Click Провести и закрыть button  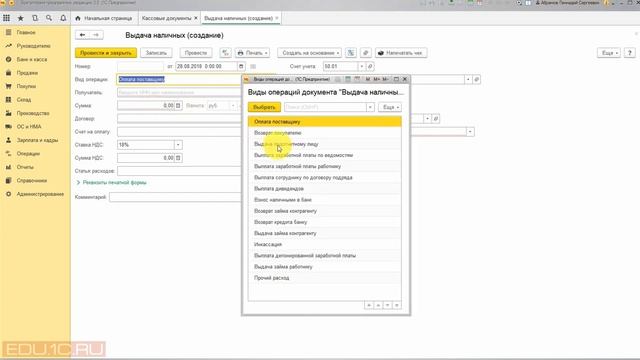(106, 53)
